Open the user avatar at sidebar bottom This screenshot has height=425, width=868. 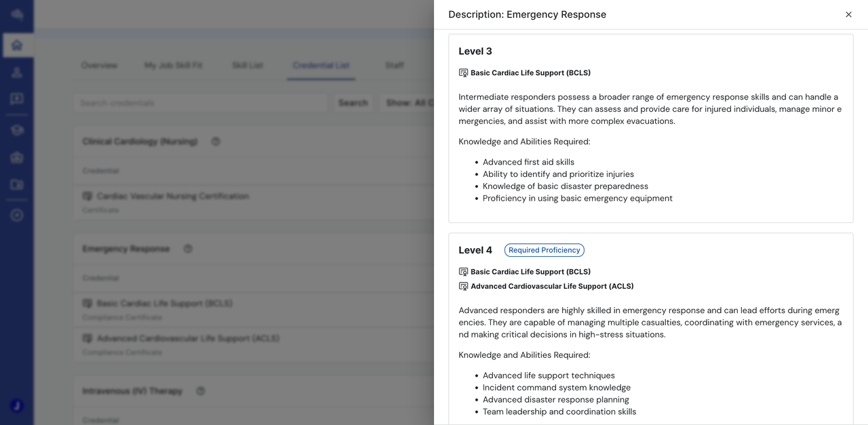[17, 405]
